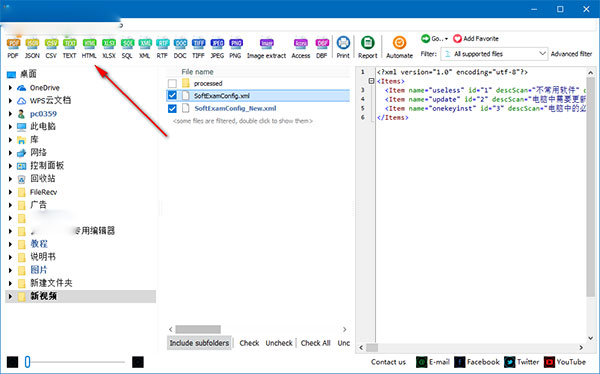Uncheck the SoftExamConfig.xml checkbox

click(172, 96)
